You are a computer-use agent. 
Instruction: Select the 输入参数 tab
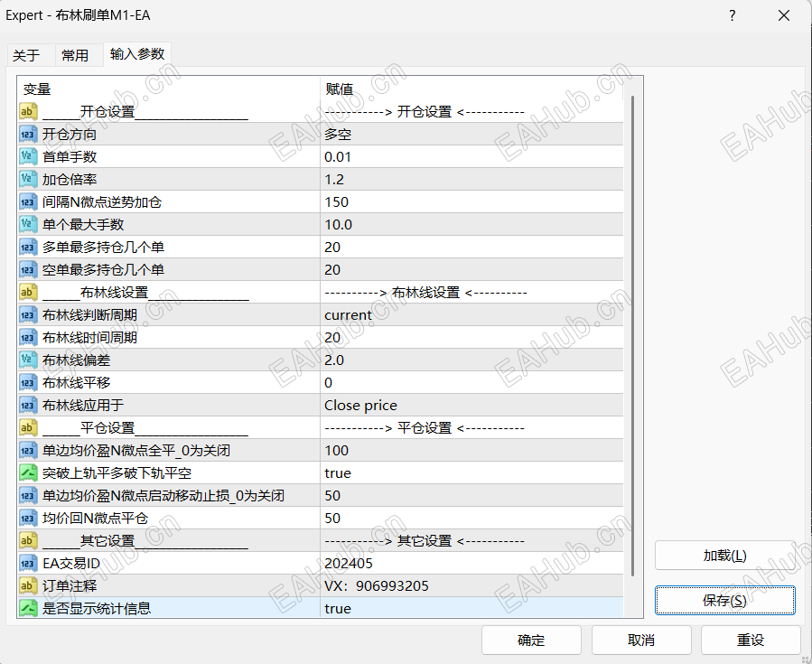click(137, 54)
